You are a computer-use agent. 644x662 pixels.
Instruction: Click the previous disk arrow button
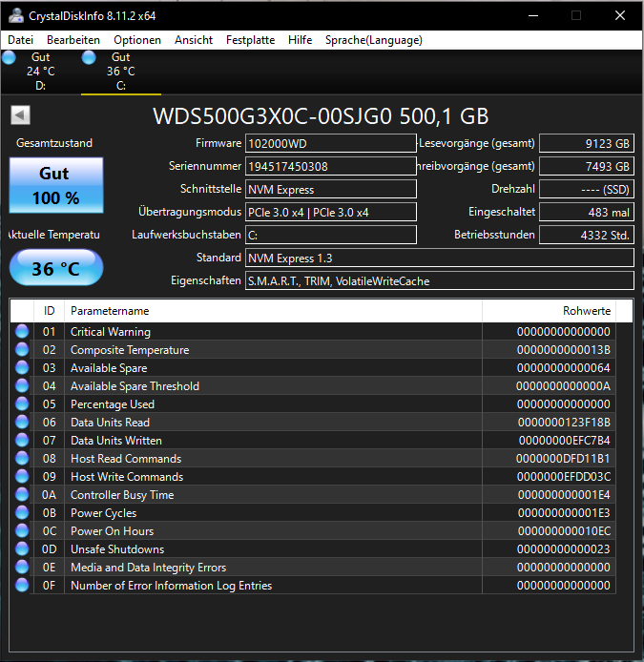(x=20, y=114)
